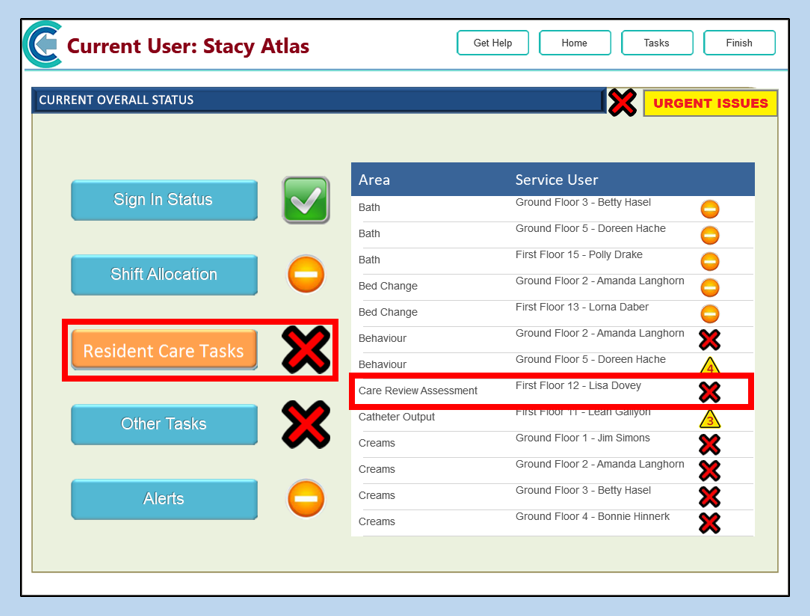Image resolution: width=810 pixels, height=616 pixels.
Task: Select the Resident Care Tasks button
Action: tap(163, 351)
